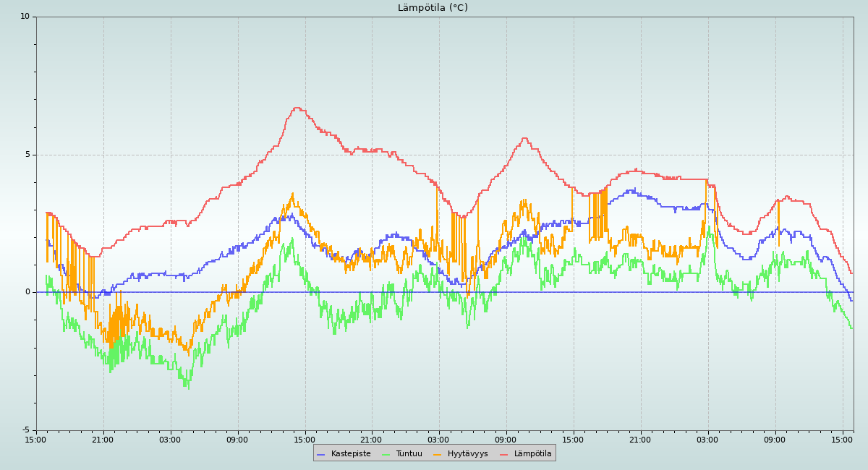Click the red Lämpötila legend line marker
This screenshot has height=470, width=868.
pyautogui.click(x=504, y=454)
